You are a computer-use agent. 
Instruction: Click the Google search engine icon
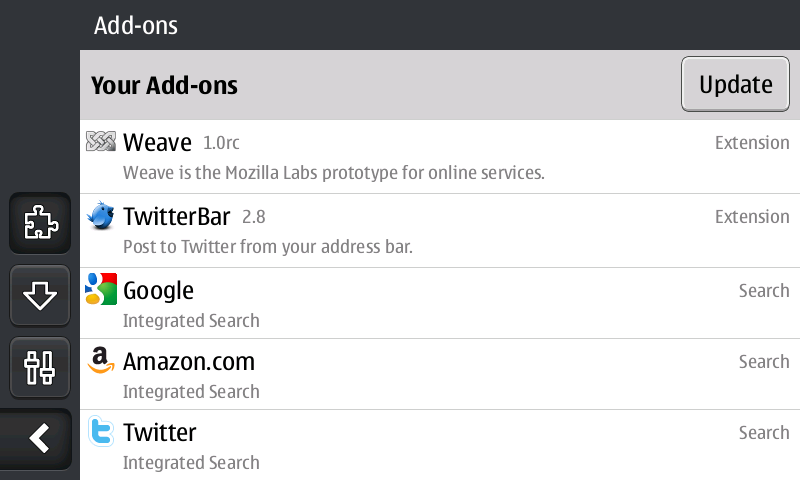point(101,290)
